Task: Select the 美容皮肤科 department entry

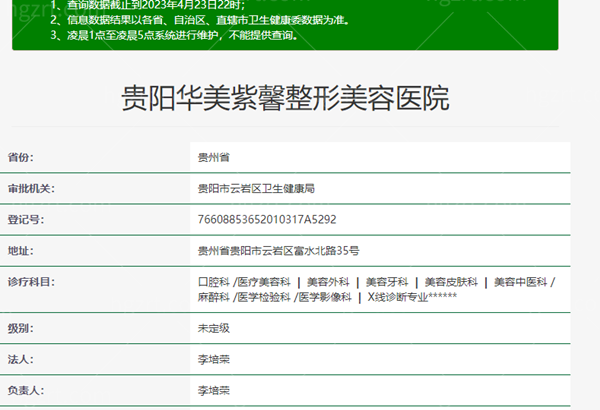Action: pyautogui.click(x=451, y=282)
